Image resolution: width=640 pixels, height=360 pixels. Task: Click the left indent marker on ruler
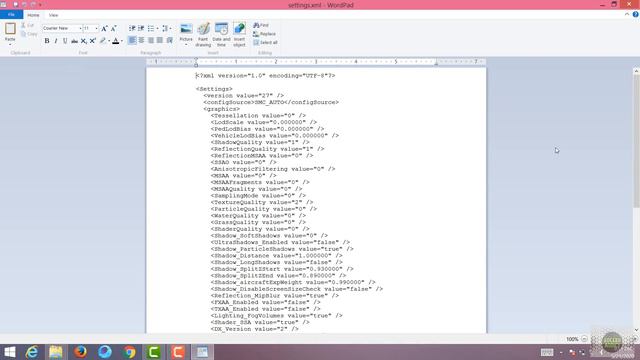[196, 64]
